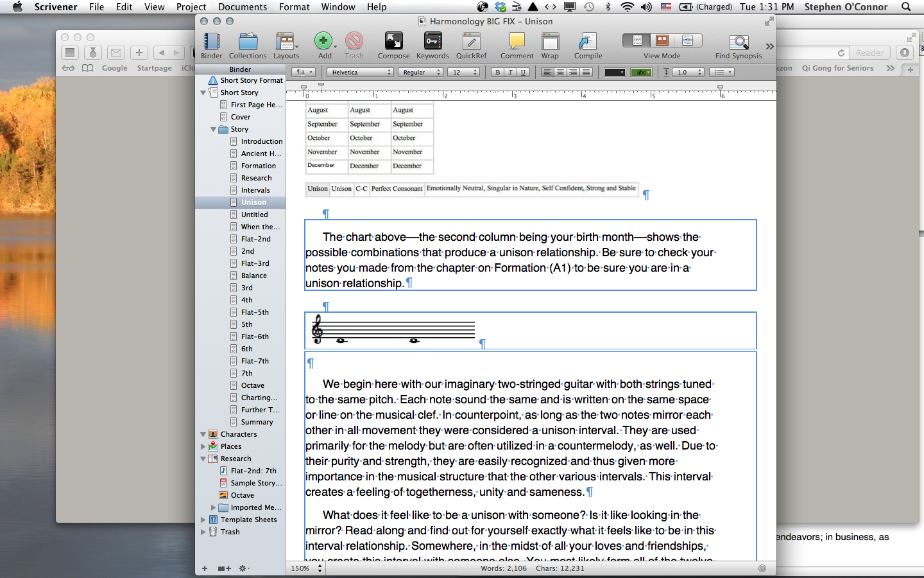Click the green Add button
The width and height of the screenshot is (924, 578).
324,41
